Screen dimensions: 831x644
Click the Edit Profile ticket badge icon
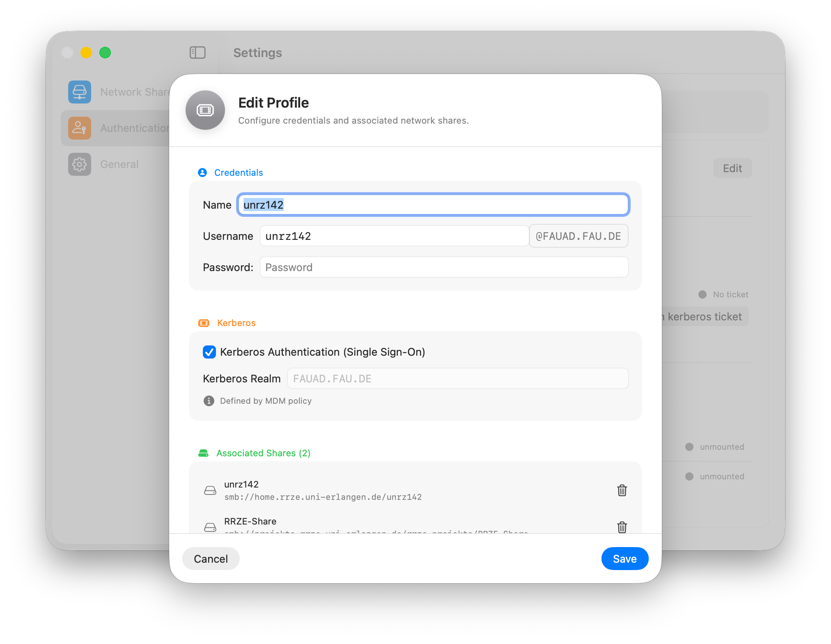tap(205, 110)
